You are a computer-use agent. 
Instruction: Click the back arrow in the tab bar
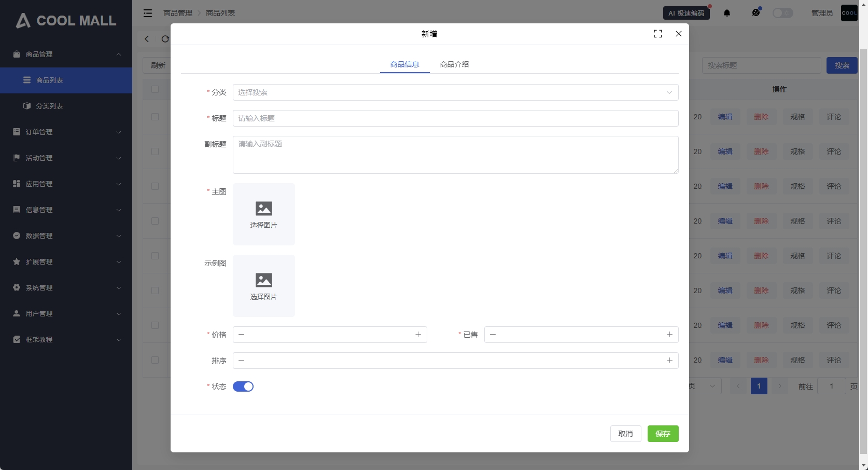[x=147, y=39]
